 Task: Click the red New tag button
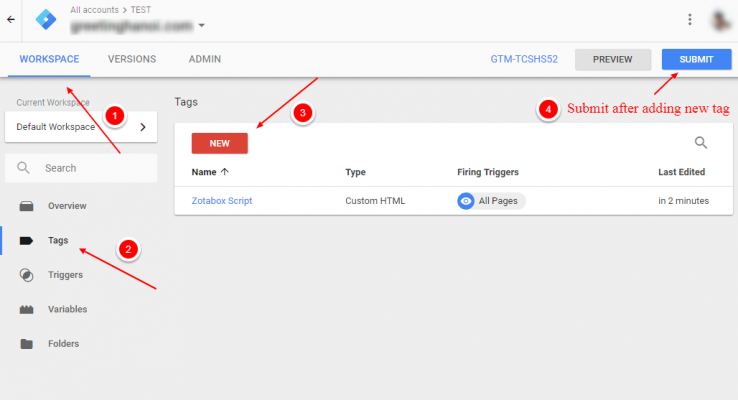(219, 143)
